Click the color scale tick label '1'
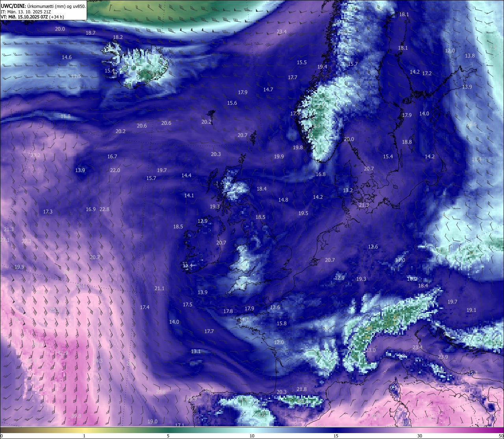Image resolution: width=504 pixels, height=439 pixels. tap(84, 436)
